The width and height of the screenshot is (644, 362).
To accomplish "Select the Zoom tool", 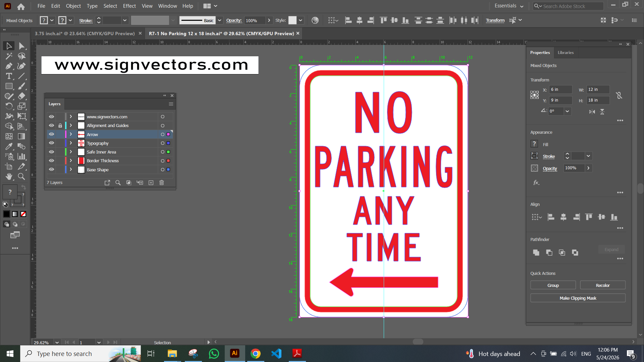I will coord(22,176).
